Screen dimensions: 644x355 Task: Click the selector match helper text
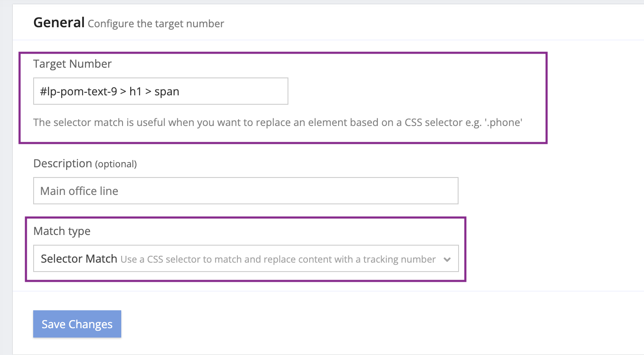[x=278, y=123]
